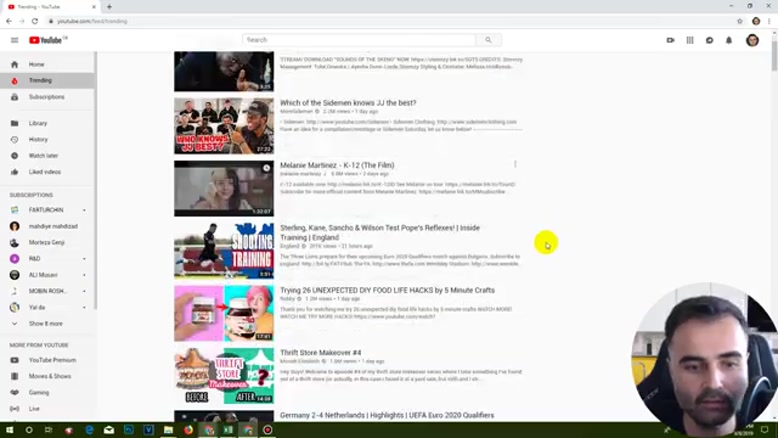Open Yal da subscription channel
The height and width of the screenshot is (438, 778).
coord(47,308)
